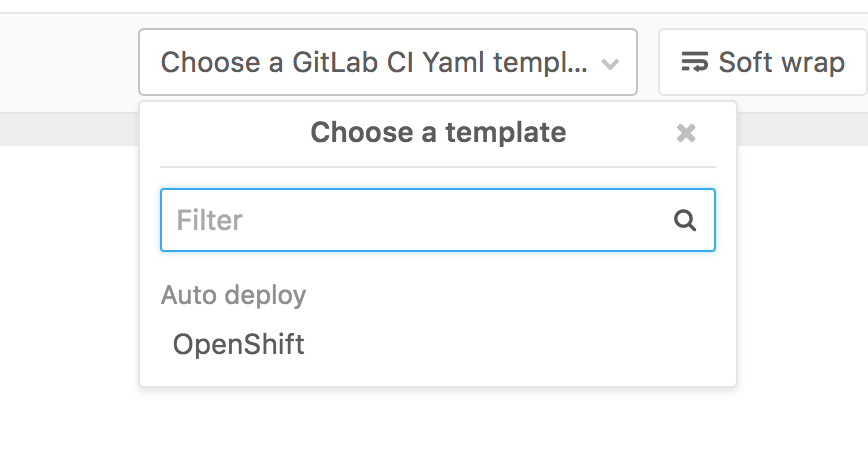Click empty space right of OpenShift entry

point(520,345)
